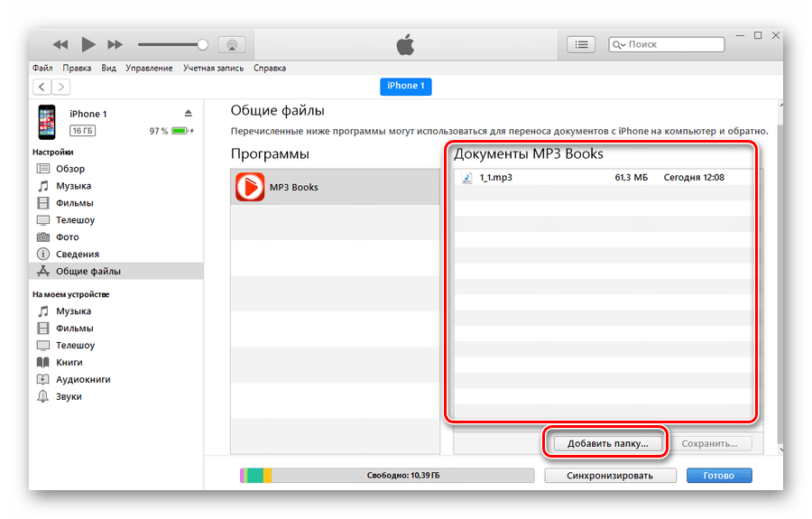
Task: Open the search magnifier dropdown
Action: 619,44
